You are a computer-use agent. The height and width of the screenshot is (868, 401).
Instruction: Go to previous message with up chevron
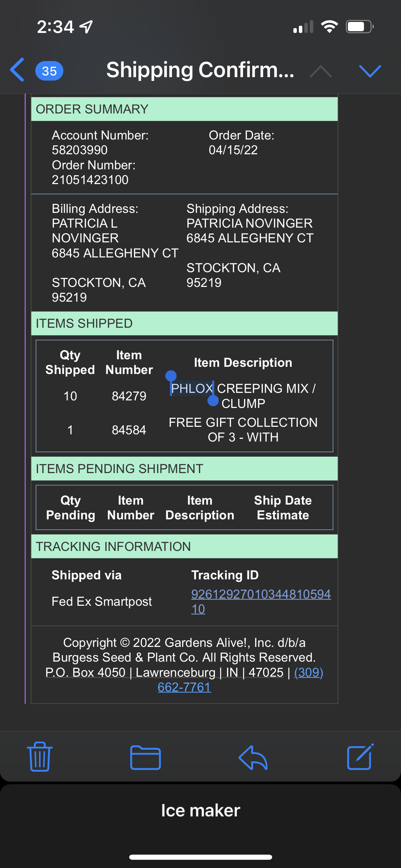pos(320,71)
